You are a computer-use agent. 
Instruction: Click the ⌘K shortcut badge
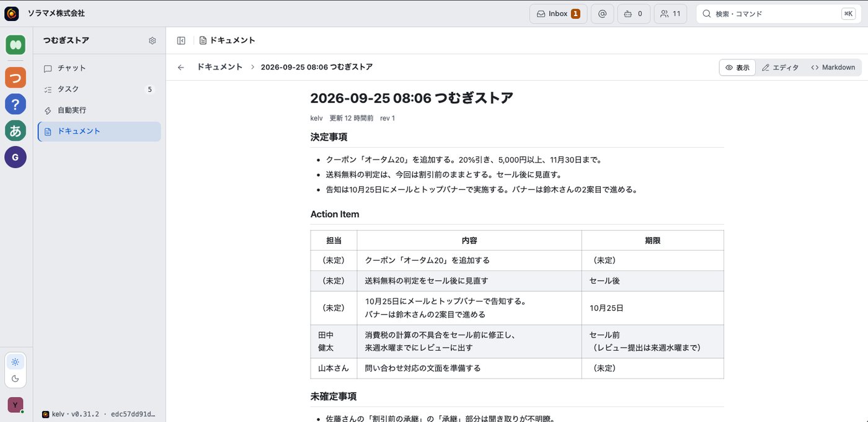pyautogui.click(x=848, y=14)
